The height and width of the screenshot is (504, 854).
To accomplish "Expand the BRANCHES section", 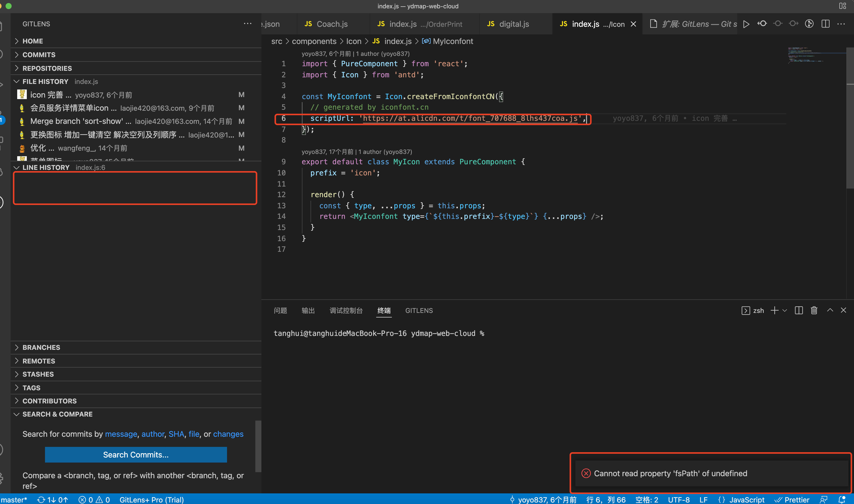I will (41, 347).
